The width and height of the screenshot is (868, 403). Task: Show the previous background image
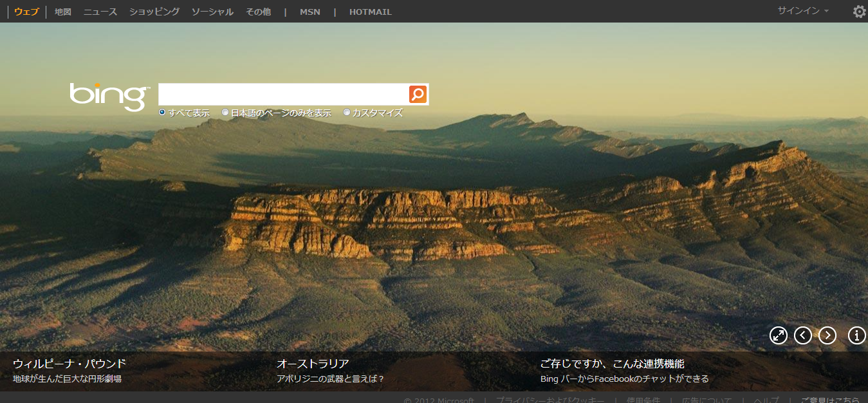pyautogui.click(x=803, y=335)
